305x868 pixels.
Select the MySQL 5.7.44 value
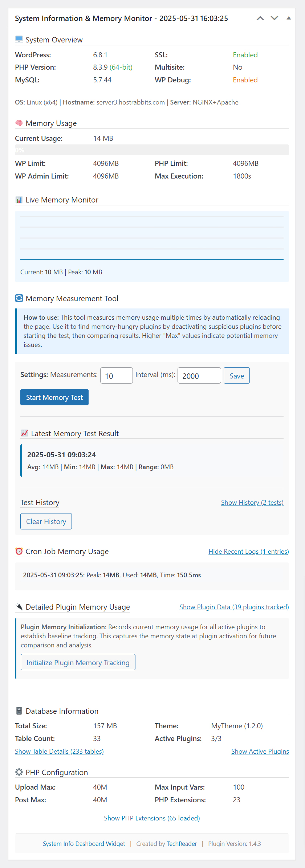tap(102, 80)
